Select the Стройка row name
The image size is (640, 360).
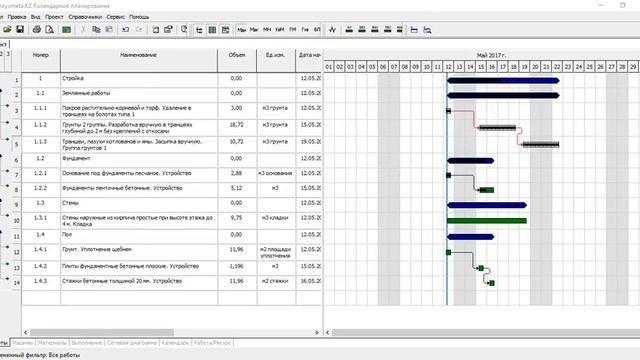(x=73, y=78)
